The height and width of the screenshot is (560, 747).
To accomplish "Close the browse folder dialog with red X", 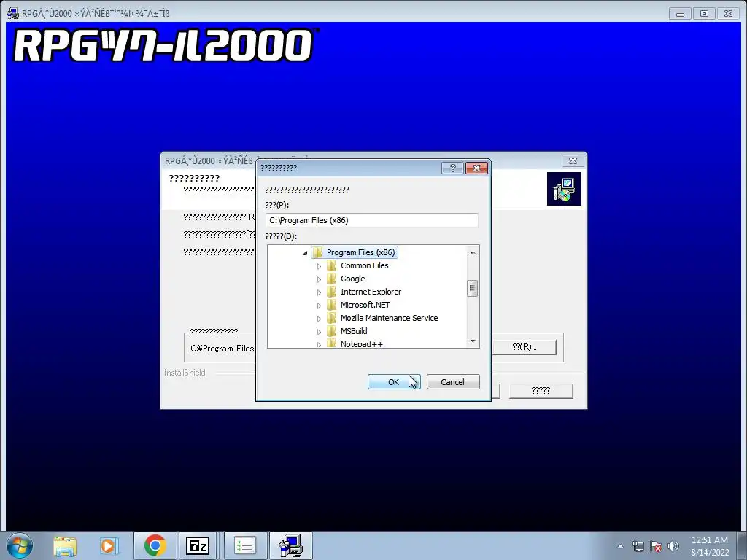I will coord(476,168).
